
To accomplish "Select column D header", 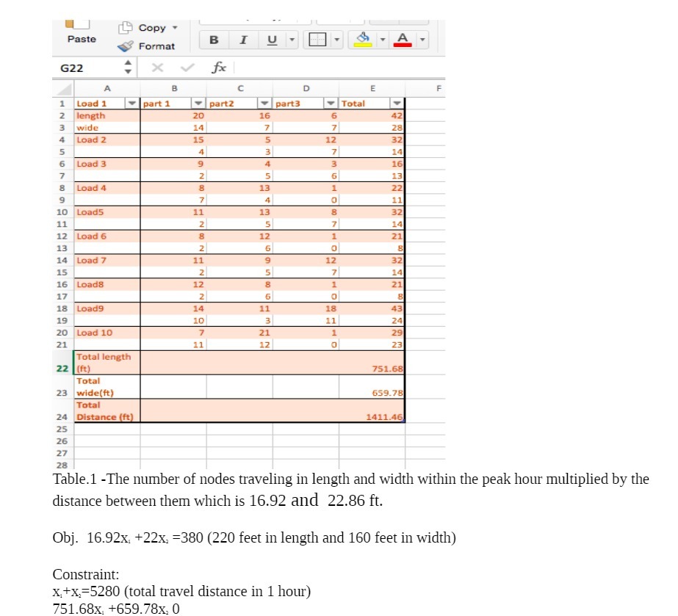I will click(306, 88).
